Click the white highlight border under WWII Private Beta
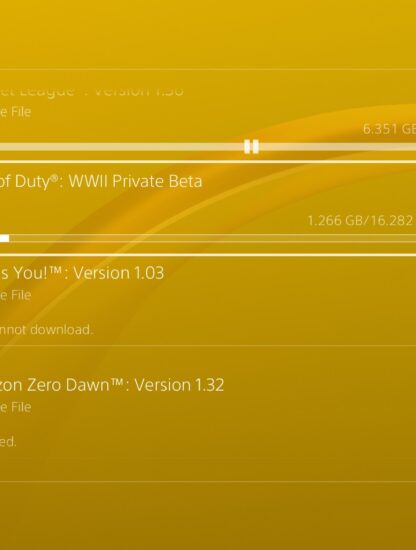416x550 pixels. (x=208, y=254)
